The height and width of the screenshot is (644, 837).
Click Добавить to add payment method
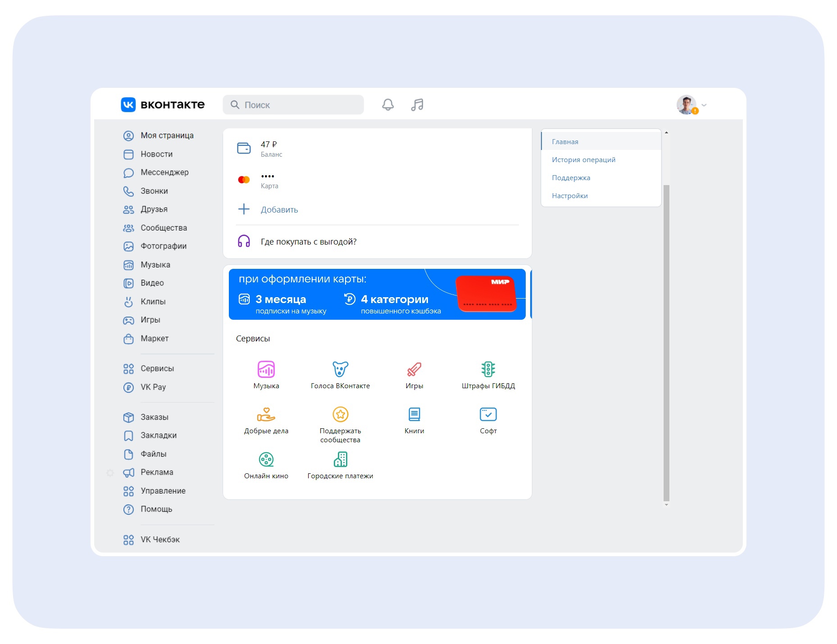click(x=279, y=210)
